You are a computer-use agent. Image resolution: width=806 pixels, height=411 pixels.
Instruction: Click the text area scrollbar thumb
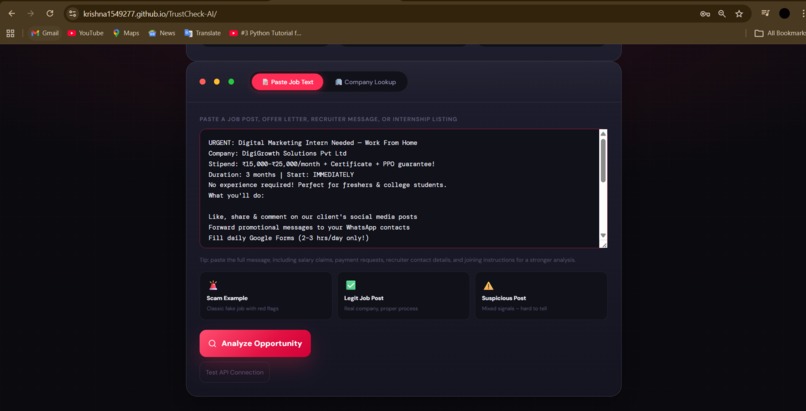(x=603, y=160)
